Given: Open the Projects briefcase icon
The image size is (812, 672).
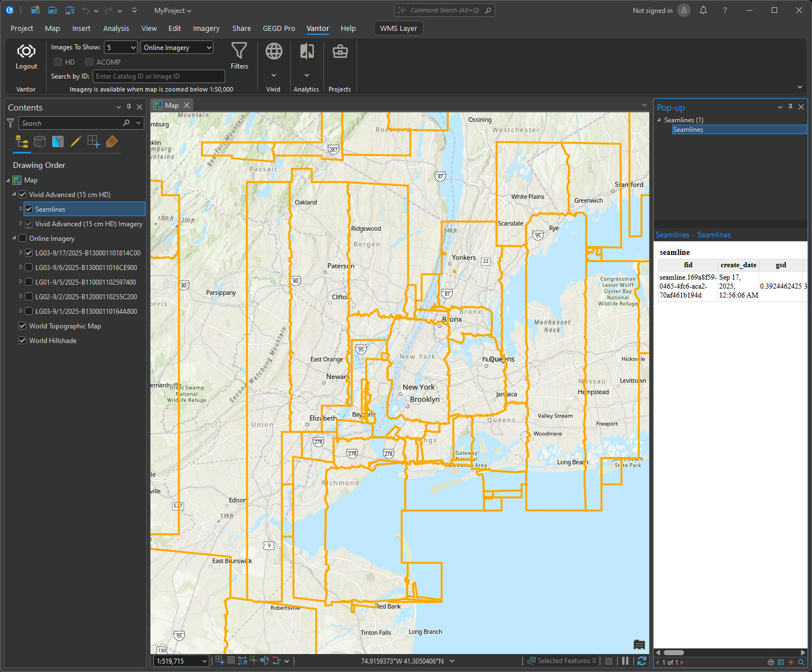Looking at the screenshot, I should point(340,52).
